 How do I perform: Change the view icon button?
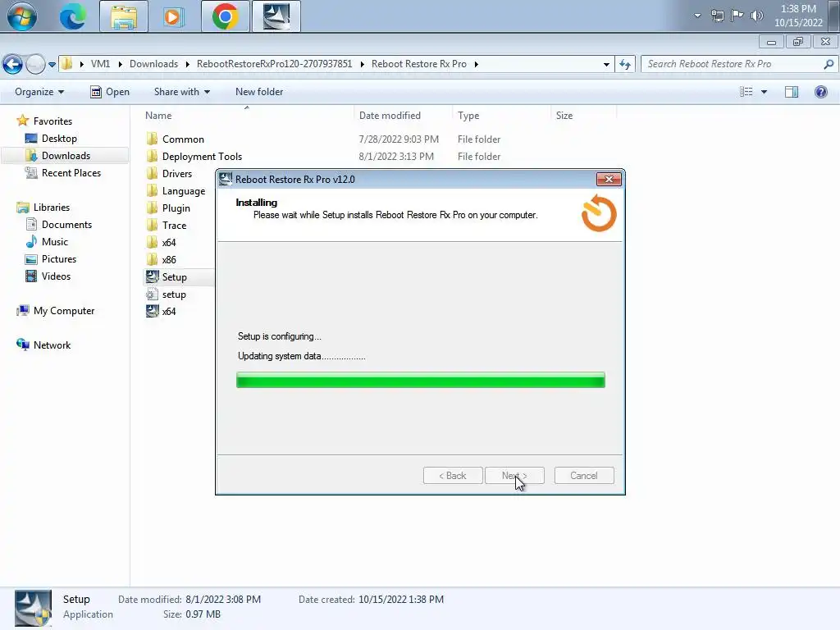(746, 92)
